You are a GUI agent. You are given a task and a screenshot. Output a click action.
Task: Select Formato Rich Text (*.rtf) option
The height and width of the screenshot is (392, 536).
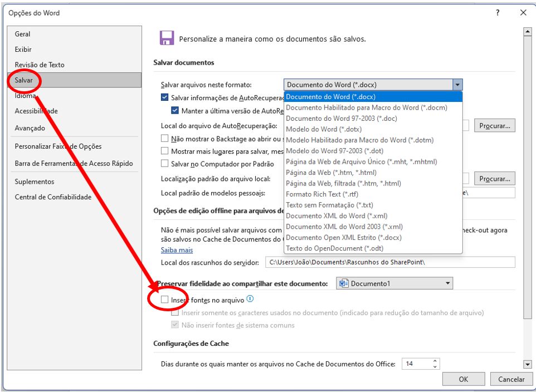(x=321, y=194)
